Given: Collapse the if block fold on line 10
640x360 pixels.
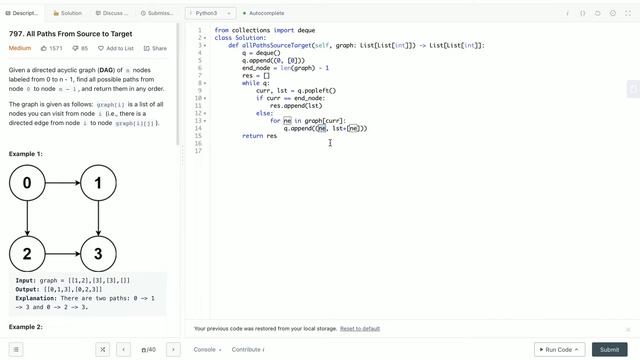Looking at the screenshot, I should tap(205, 98).
